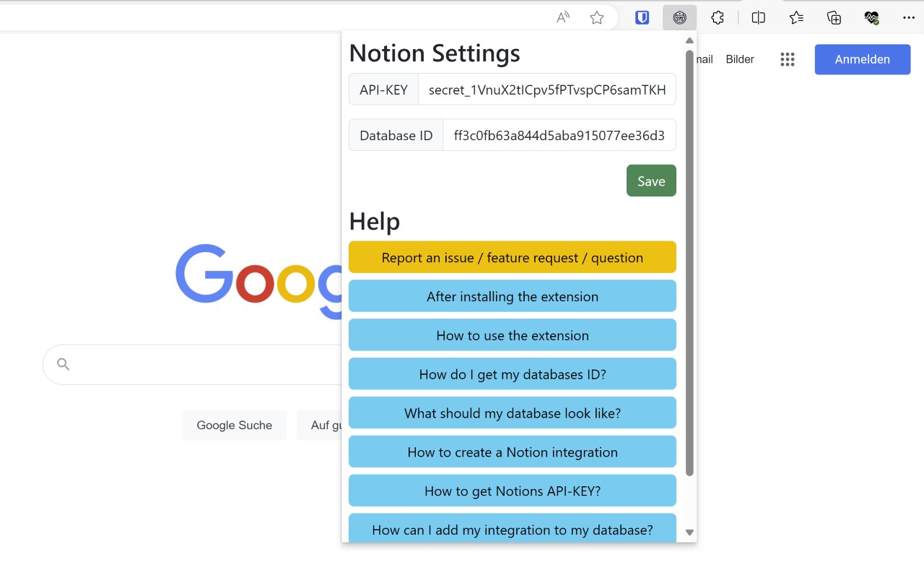Open 'How do I get my databases ID?'

tap(513, 374)
